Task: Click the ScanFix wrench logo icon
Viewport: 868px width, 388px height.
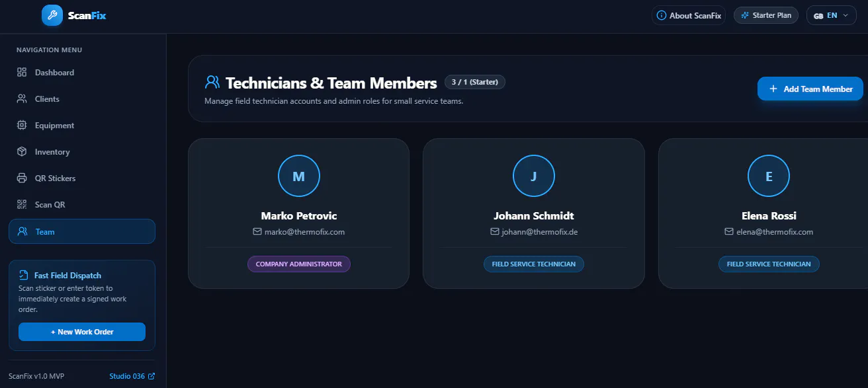Action: point(52,15)
